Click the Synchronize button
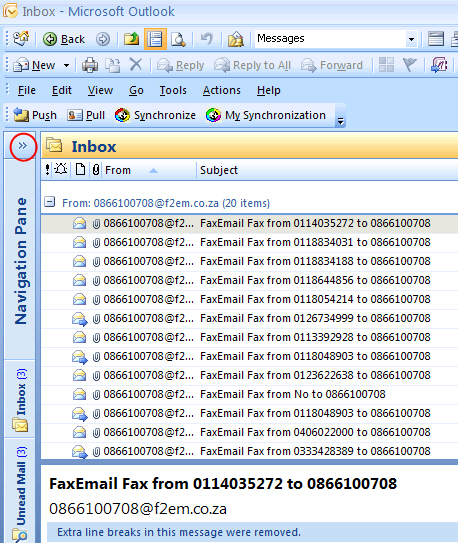 pyautogui.click(x=155, y=115)
